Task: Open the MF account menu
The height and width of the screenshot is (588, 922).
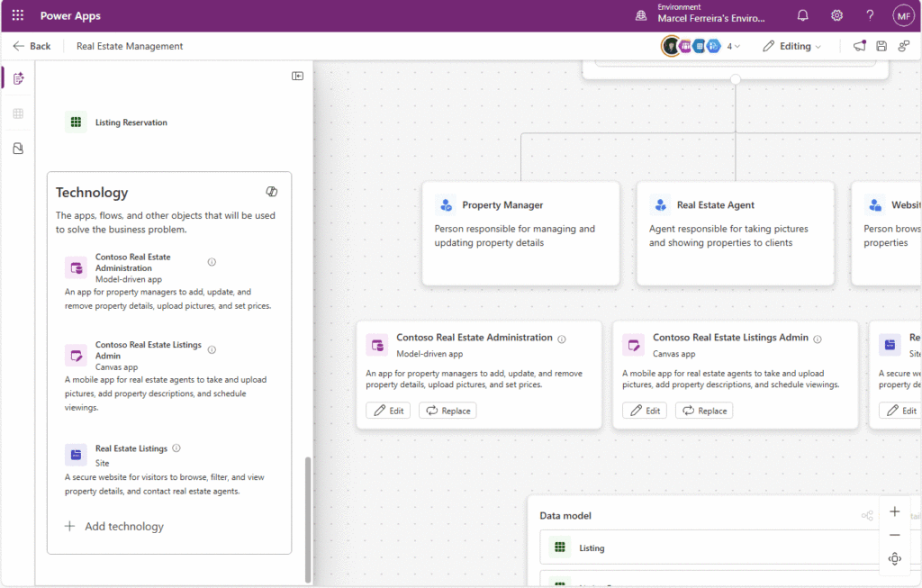Action: pos(902,14)
